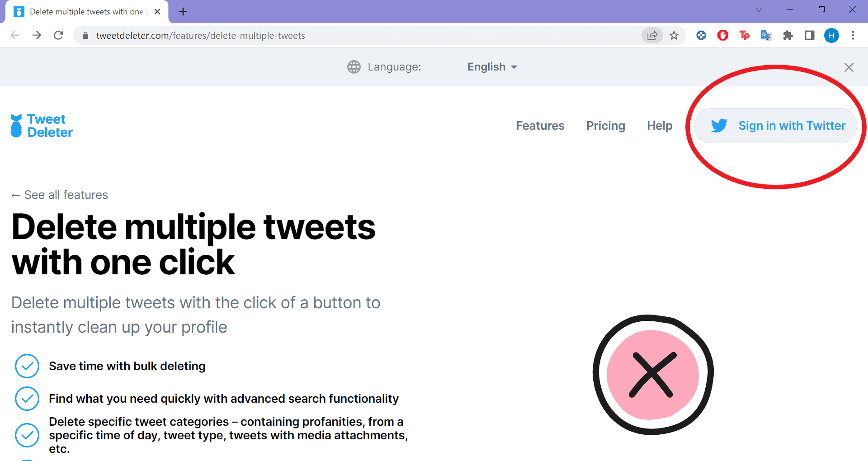
Task: Click the share page icon in address bar
Action: coord(652,35)
